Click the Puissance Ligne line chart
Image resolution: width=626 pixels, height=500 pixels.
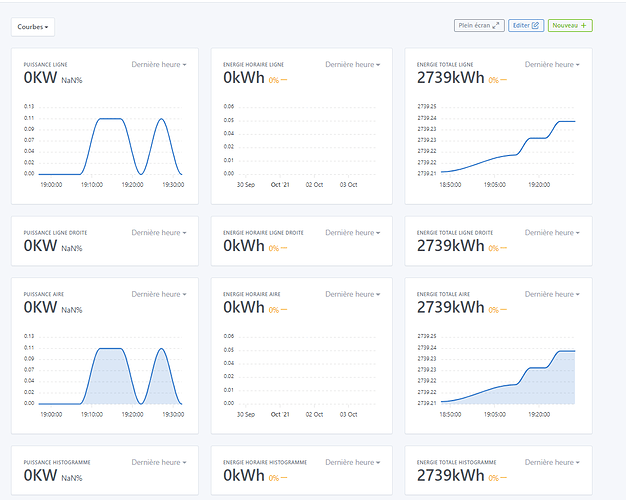coord(105,146)
